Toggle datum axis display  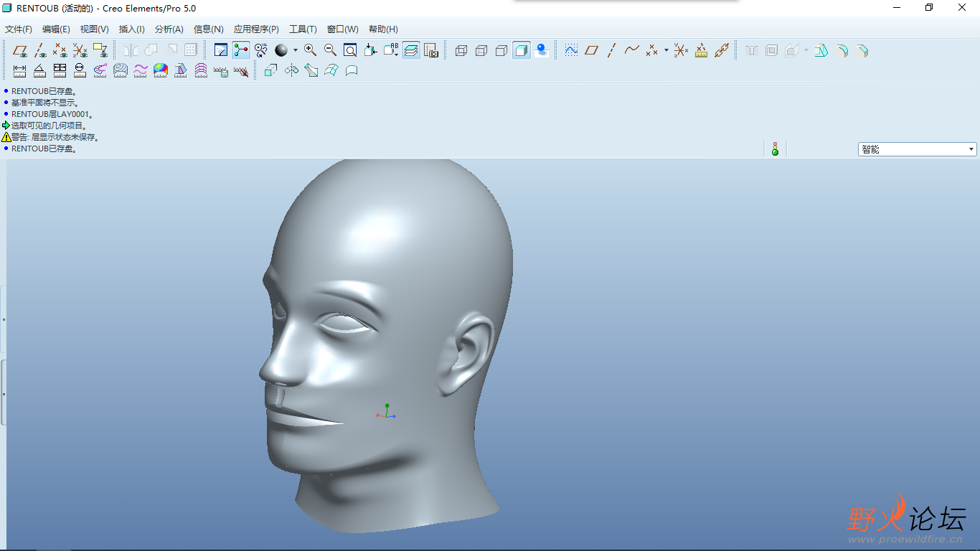coord(40,50)
